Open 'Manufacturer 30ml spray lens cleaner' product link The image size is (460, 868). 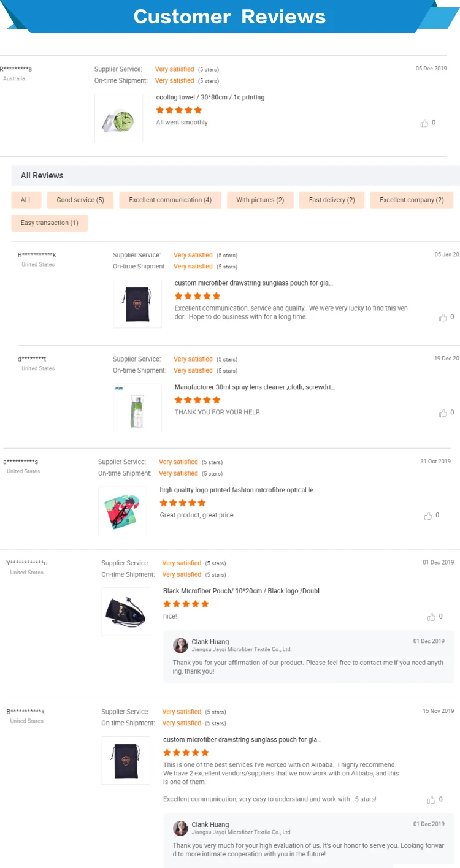coord(255,387)
